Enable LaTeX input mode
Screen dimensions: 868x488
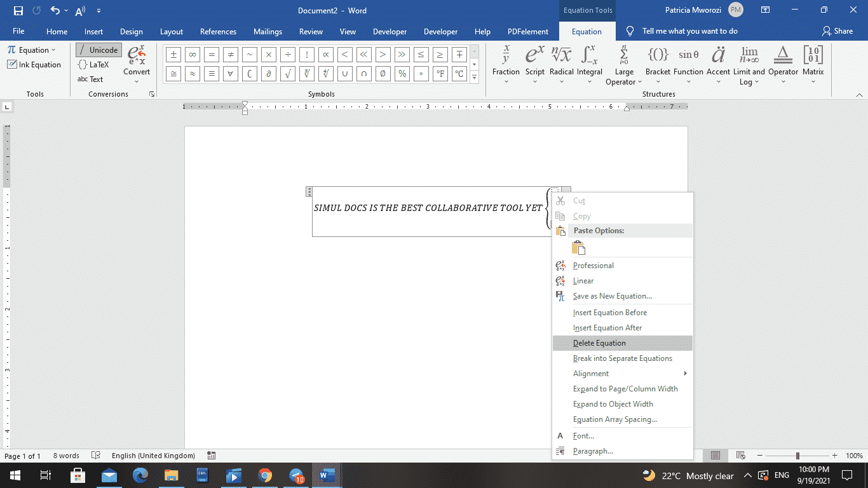[93, 64]
